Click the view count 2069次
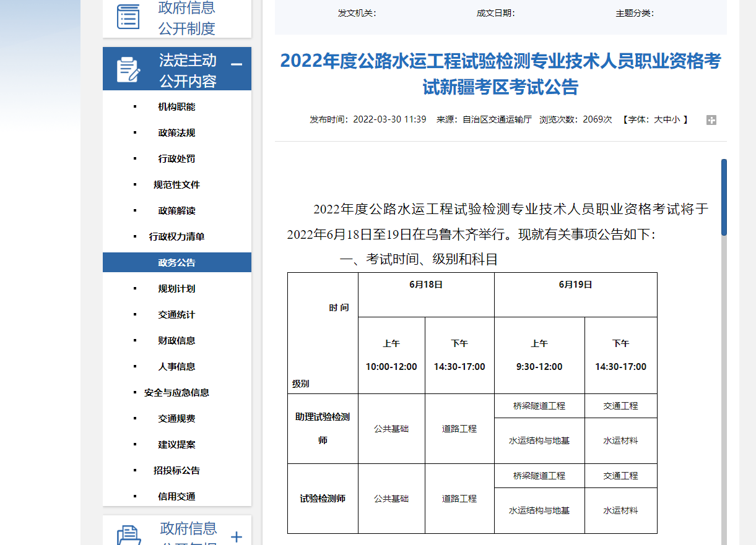Viewport: 756px width, 545px height. [x=597, y=120]
